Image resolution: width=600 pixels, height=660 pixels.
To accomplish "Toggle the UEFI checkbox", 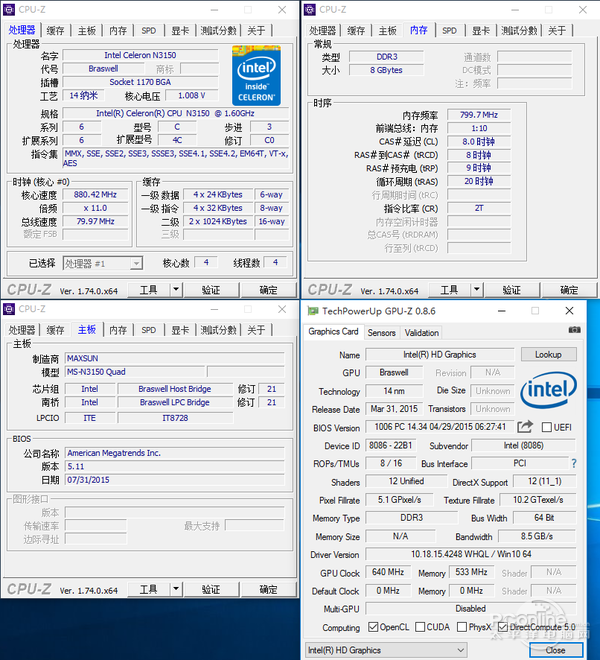I will tap(545, 428).
